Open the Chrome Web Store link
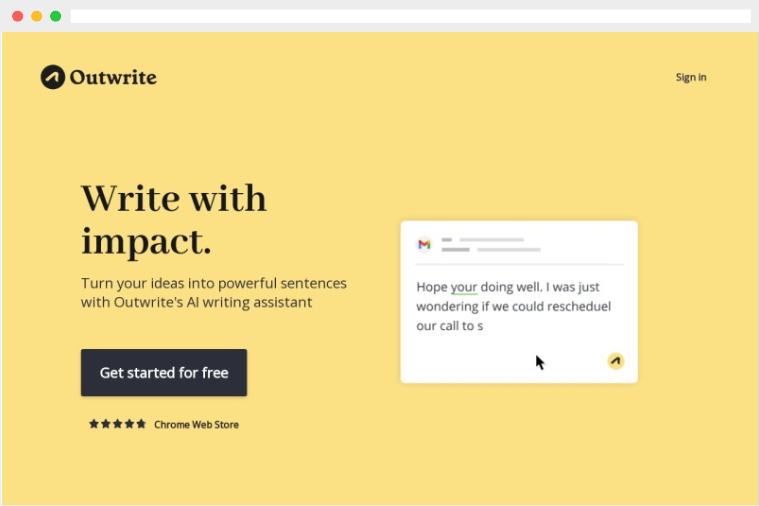 tap(196, 425)
